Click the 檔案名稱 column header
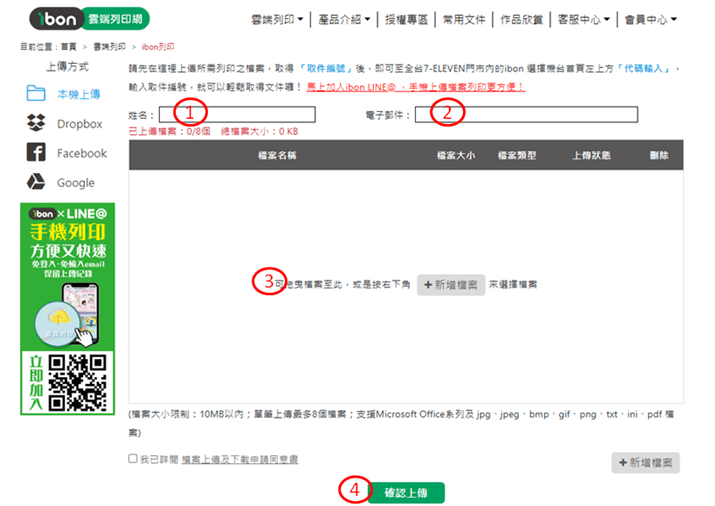The image size is (715, 506). point(277,155)
